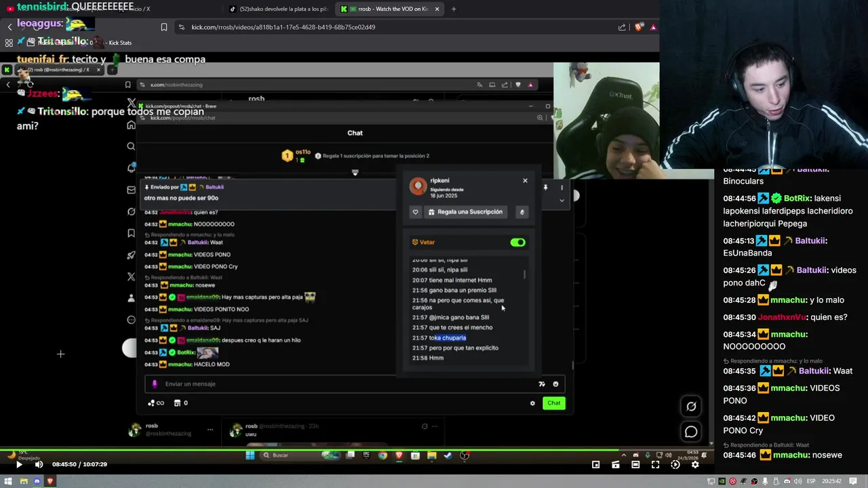
Task: Open X sidebar Search icon
Action: click(x=132, y=146)
